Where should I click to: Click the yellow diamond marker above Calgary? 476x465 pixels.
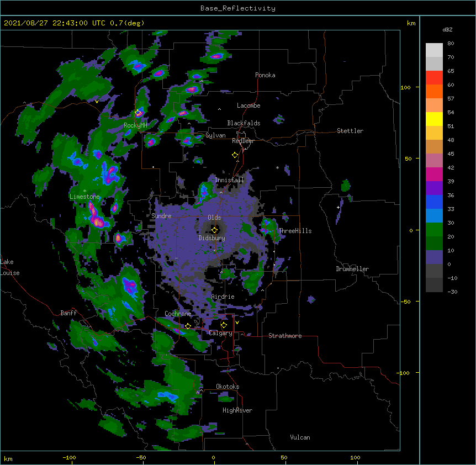[224, 325]
